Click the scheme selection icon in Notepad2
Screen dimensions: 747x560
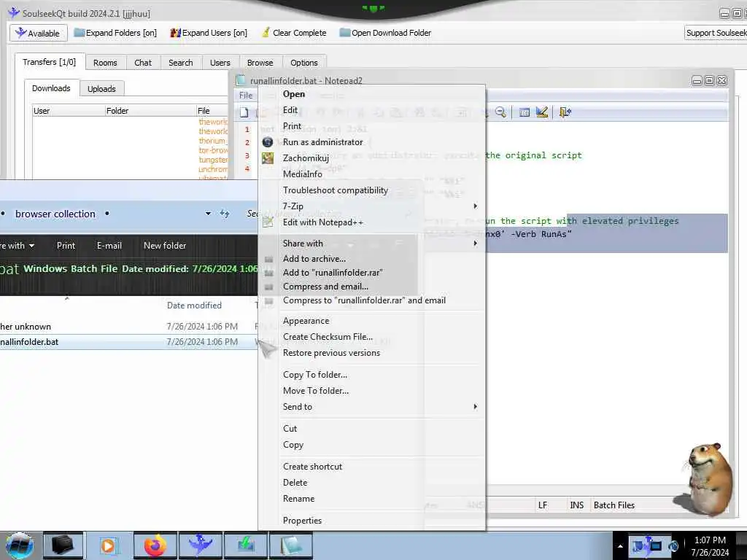coord(525,112)
